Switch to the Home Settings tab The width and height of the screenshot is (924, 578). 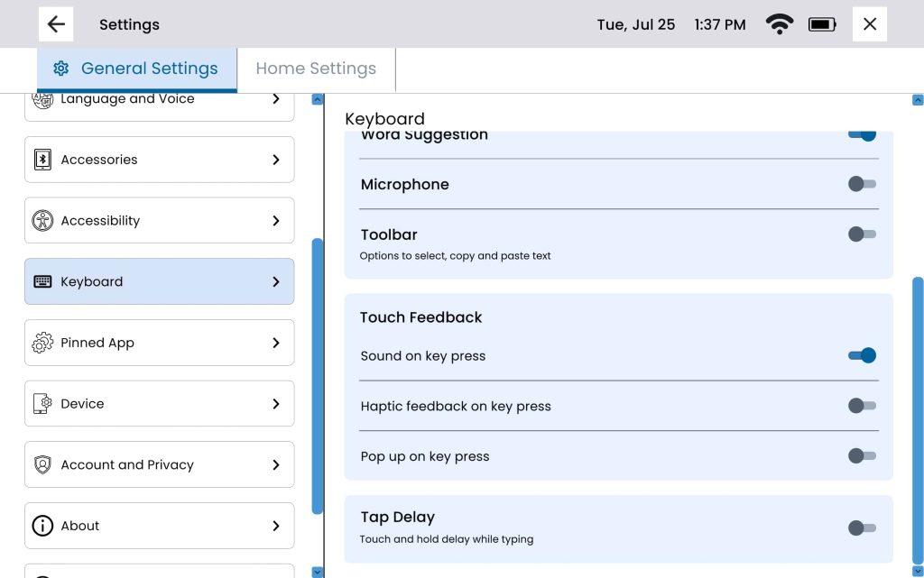coord(316,69)
